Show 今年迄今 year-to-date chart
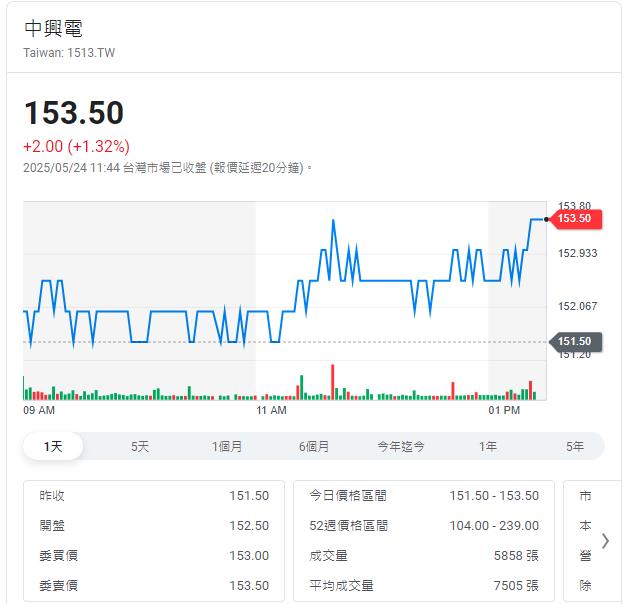 pos(401,446)
